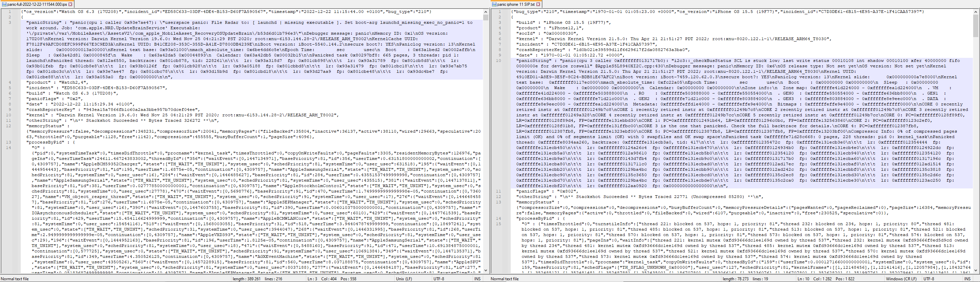Click the save-state icon on the .ips tab
Image resolution: width=980 pixels, height=282 pixels.
(4, 4)
